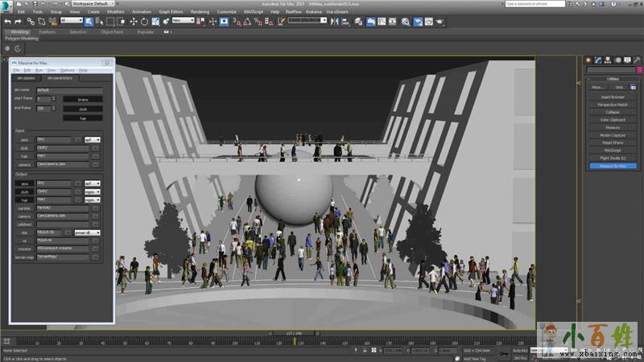This screenshot has width=644, height=362.
Task: Click the Asset Browser utility button
Action: pyautogui.click(x=613, y=97)
